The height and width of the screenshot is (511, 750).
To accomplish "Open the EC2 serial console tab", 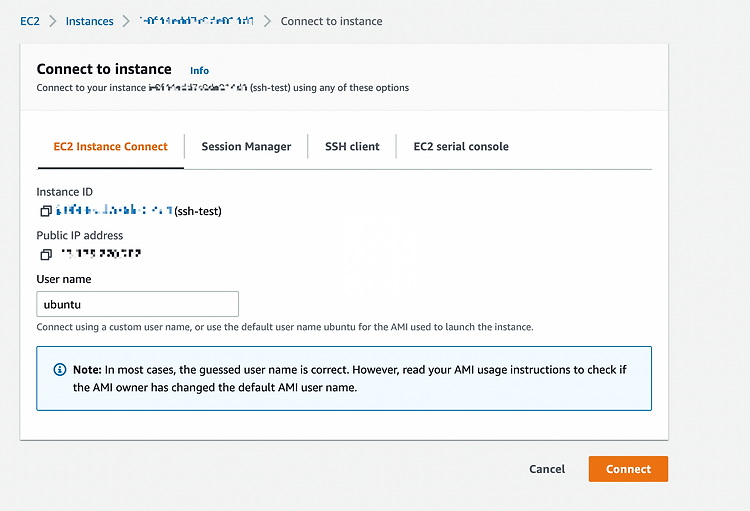I will 461,146.
